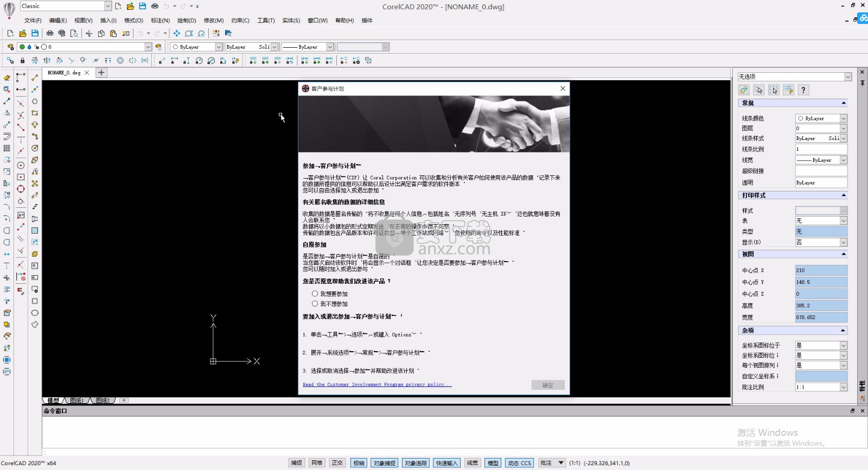
Task: Click the 动态 CCS button in status bar
Action: pos(519,463)
